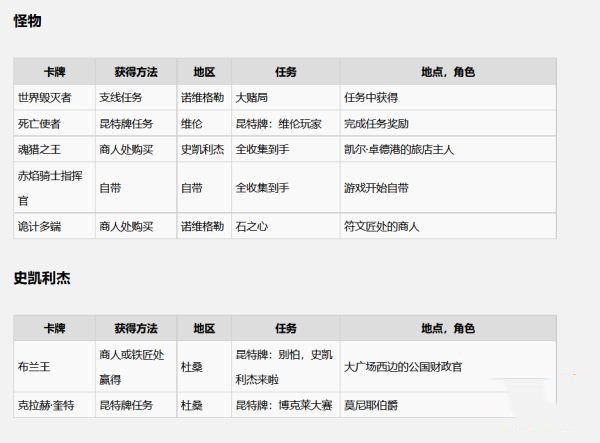This screenshot has width=600, height=443.
Task: Click the 大赌局 quest cell
Action: coord(251,98)
